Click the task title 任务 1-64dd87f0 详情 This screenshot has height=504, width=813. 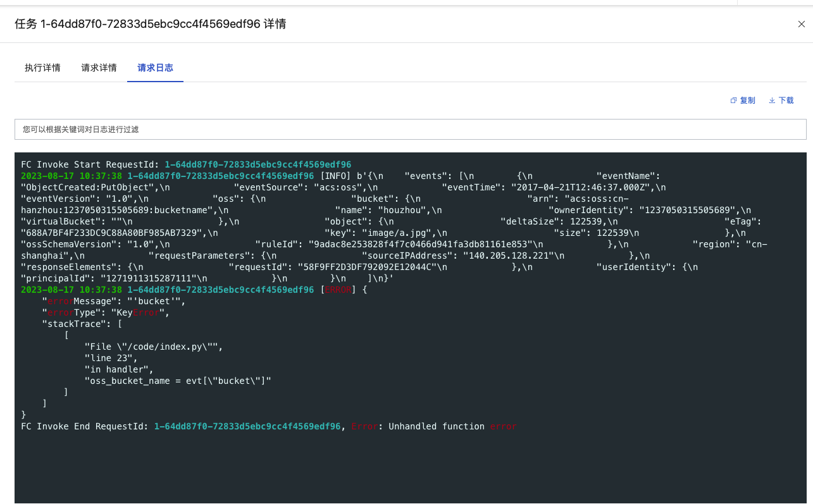click(x=151, y=24)
